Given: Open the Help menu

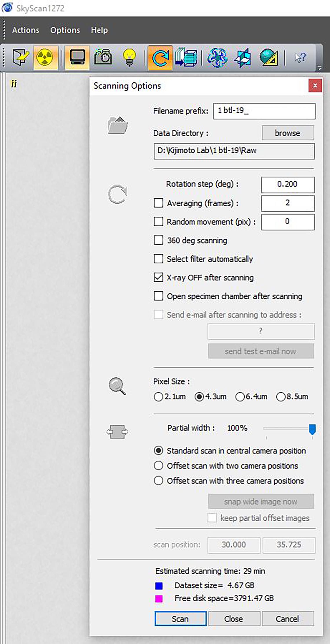Looking at the screenshot, I should click(x=99, y=30).
